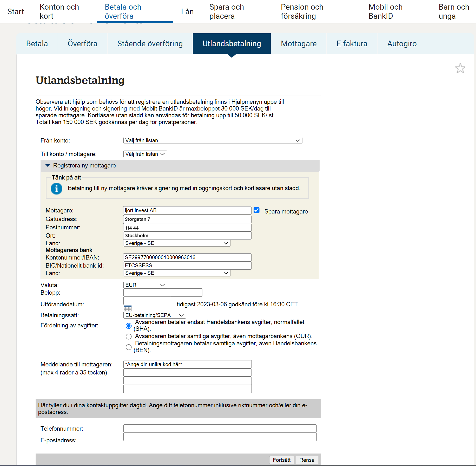Switch to the Överföra tab
Image resolution: width=476 pixels, height=466 pixels.
(x=82, y=44)
